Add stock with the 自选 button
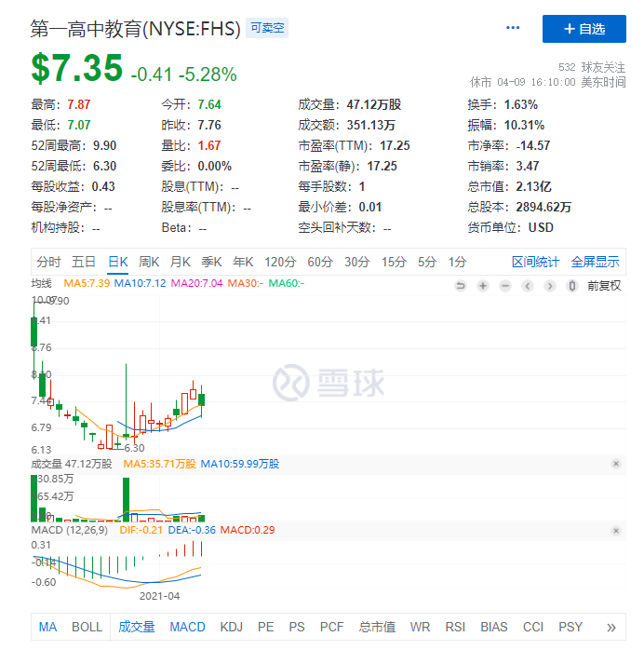 (584, 29)
